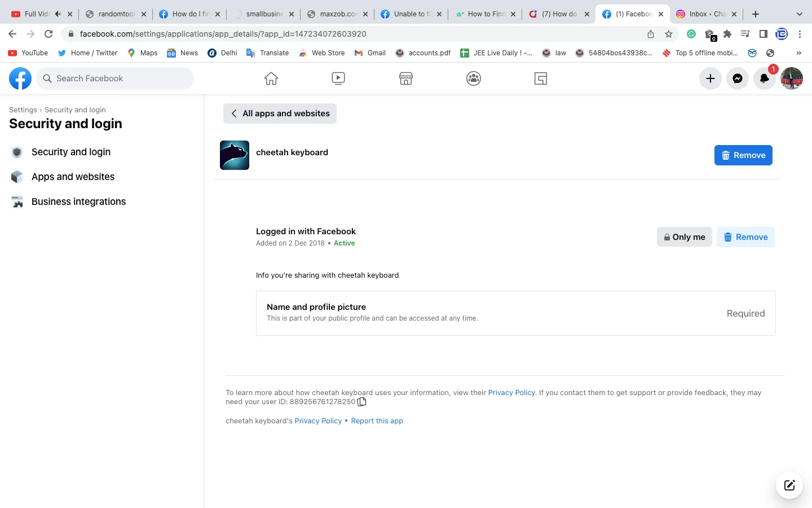This screenshot has height=508, width=812.
Task: Open the media control playlist icon
Action: [x=745, y=34]
